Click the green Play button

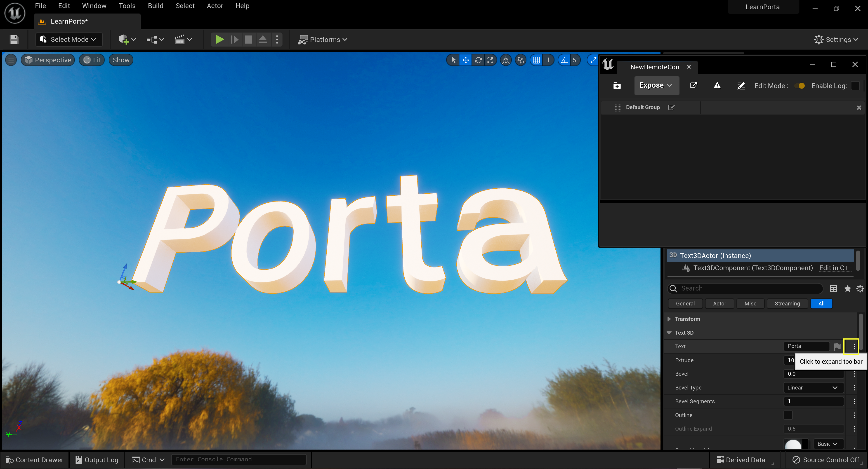point(219,39)
